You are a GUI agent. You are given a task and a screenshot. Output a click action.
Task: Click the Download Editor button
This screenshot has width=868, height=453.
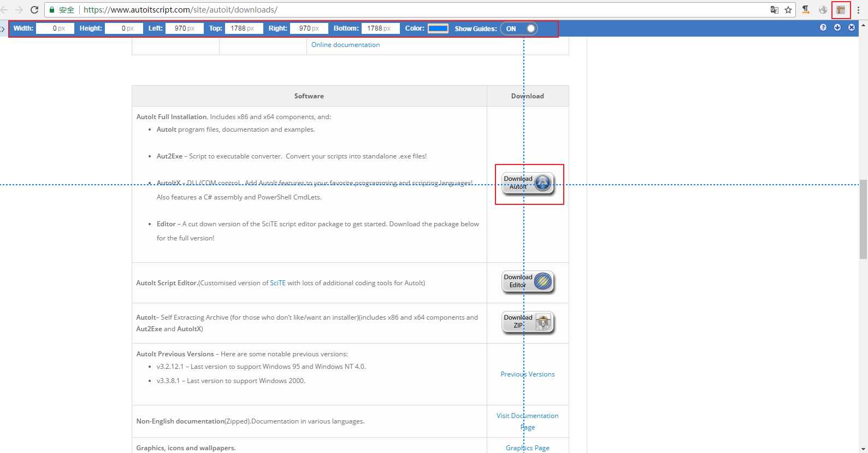coord(528,282)
